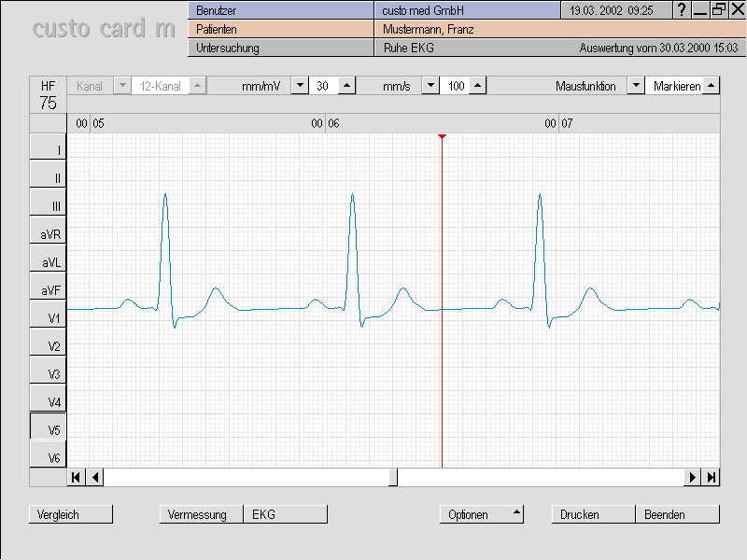Image resolution: width=747 pixels, height=560 pixels.
Task: Jump to the end of the ECG recording
Action: tap(712, 477)
